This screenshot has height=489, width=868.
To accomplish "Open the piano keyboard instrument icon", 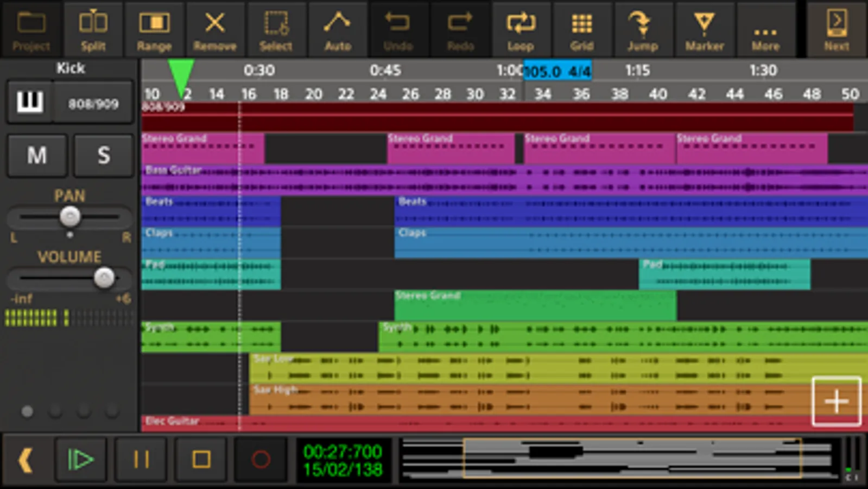I will pyautogui.click(x=30, y=102).
